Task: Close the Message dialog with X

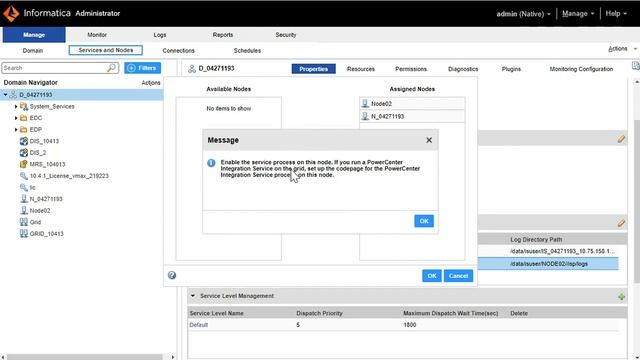Action: coord(429,140)
